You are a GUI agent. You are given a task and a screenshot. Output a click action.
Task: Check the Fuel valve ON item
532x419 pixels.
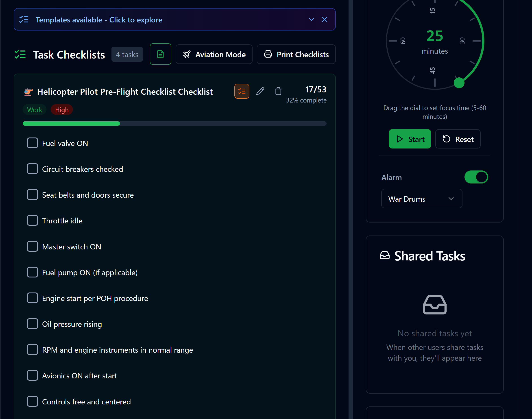click(x=32, y=143)
